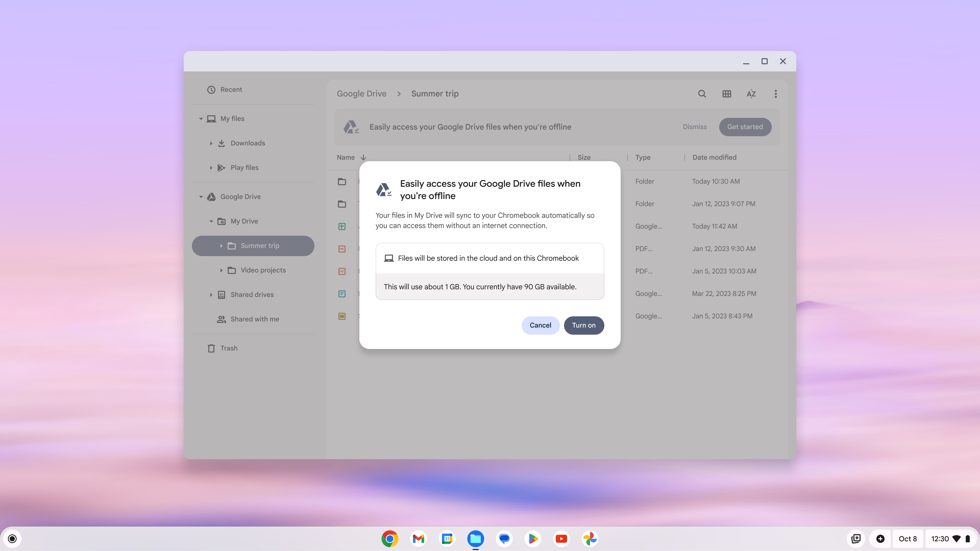
Task: Switch to grid view layout
Action: click(x=727, y=94)
